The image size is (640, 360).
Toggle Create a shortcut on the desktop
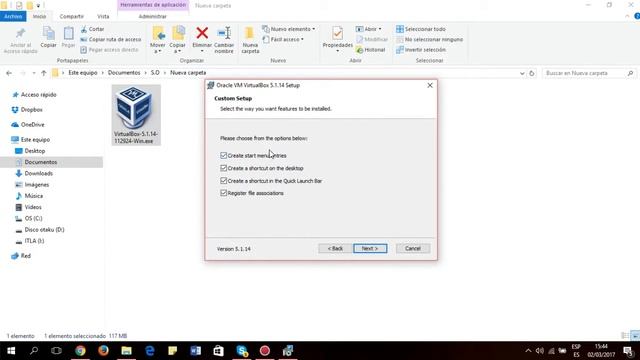coord(223,168)
